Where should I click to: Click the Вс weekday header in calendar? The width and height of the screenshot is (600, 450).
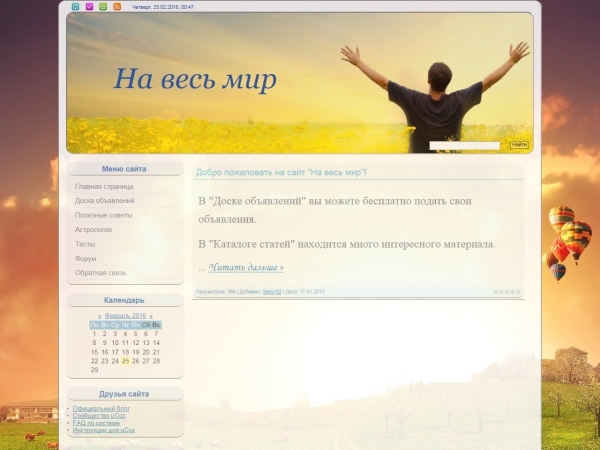156,325
